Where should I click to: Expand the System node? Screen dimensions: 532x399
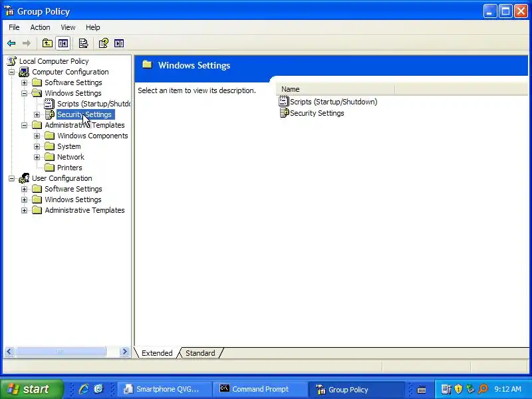click(x=37, y=146)
